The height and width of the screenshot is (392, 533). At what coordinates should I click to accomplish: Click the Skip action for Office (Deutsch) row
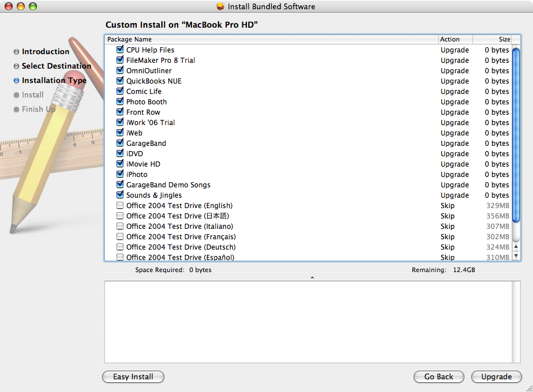pyautogui.click(x=448, y=247)
